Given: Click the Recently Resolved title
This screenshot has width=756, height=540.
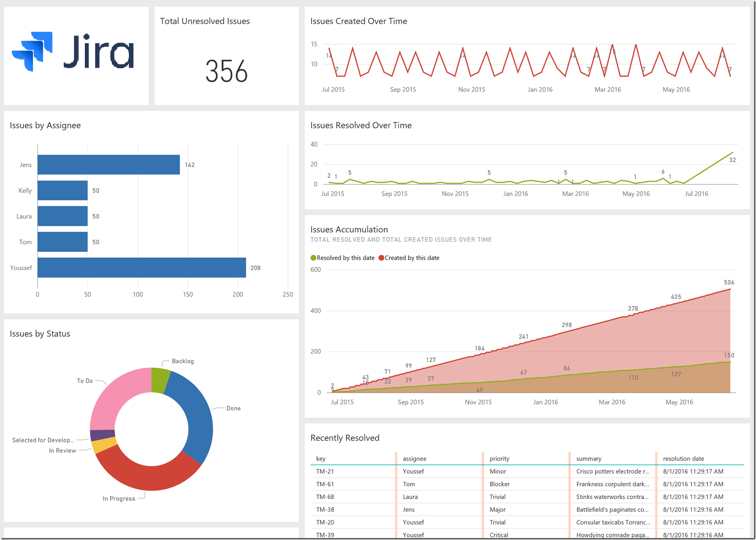Looking at the screenshot, I should 345,438.
